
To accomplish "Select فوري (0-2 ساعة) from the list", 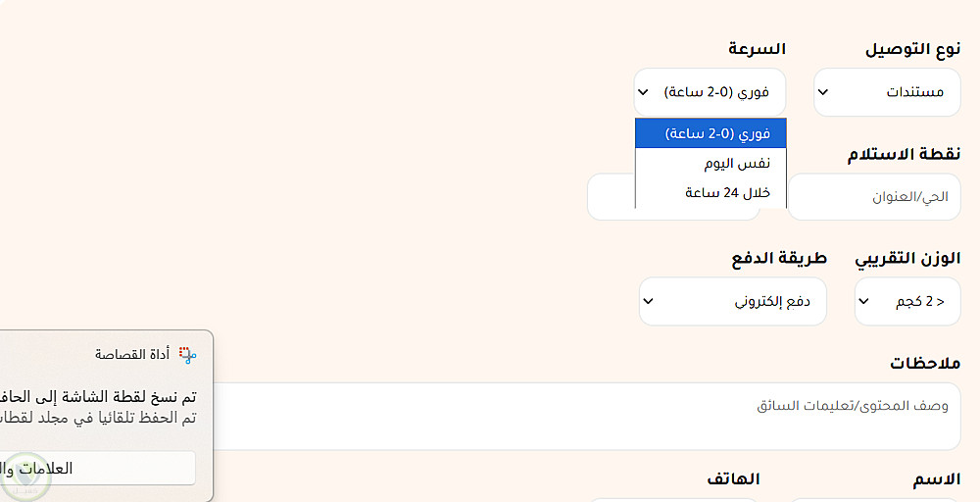I will [710, 133].
